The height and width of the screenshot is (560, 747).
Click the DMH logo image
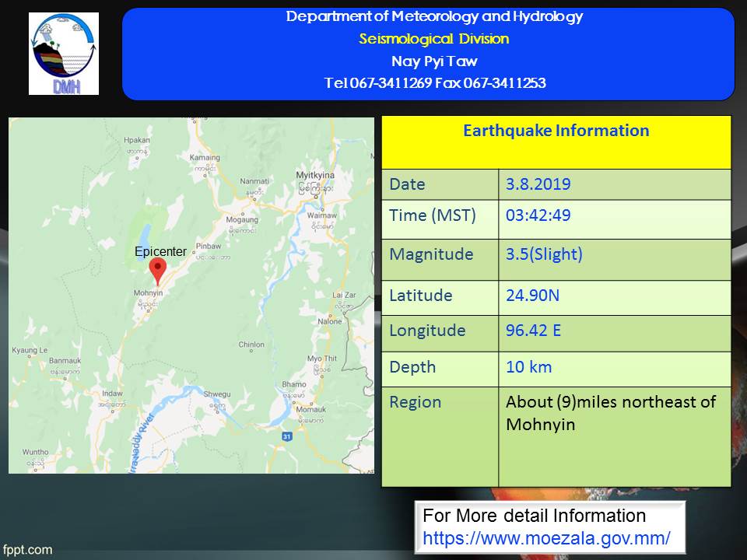[x=64, y=54]
